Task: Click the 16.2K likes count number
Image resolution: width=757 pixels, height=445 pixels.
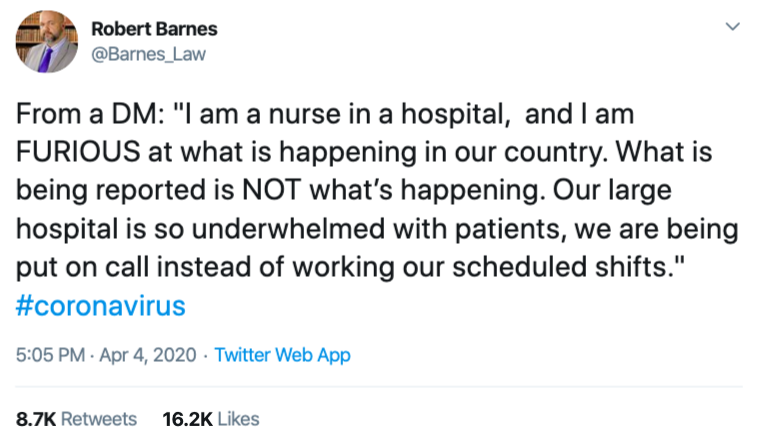Action: tap(184, 418)
